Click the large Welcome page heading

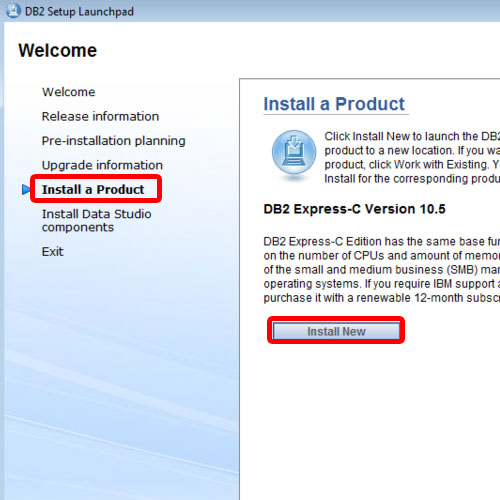(58, 51)
